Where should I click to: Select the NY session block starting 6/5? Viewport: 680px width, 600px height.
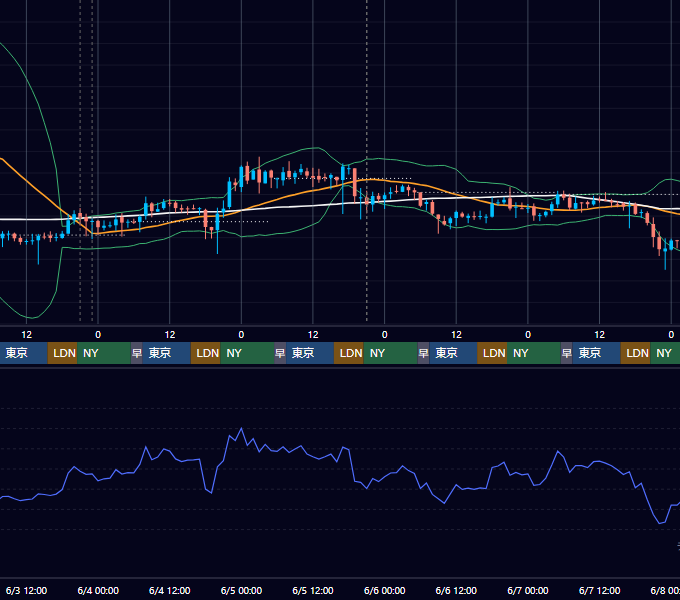tap(390, 353)
